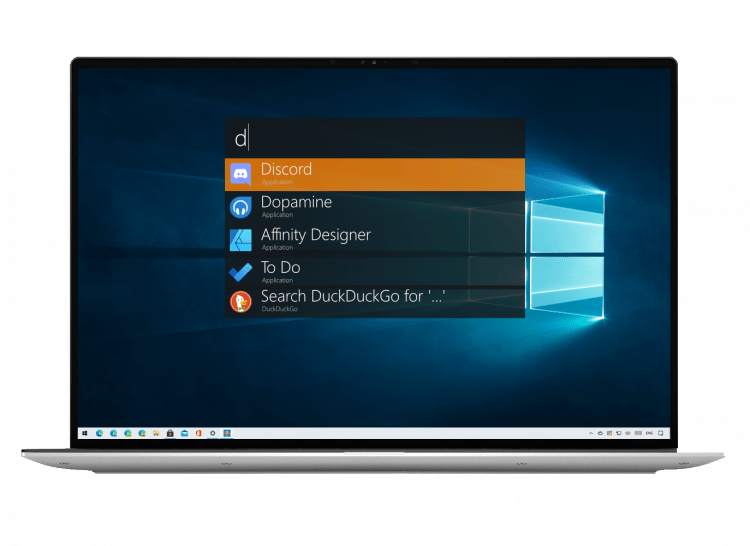Viewport: 750px width, 546px height.
Task: Open the volume speaker tray icon
Action: tap(628, 433)
